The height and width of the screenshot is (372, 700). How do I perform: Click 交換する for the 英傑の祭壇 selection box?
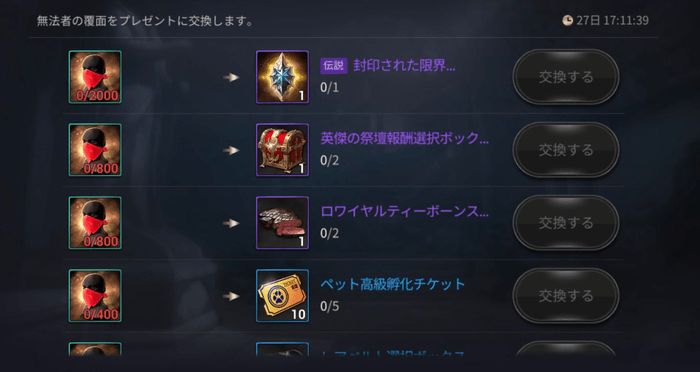(x=566, y=150)
